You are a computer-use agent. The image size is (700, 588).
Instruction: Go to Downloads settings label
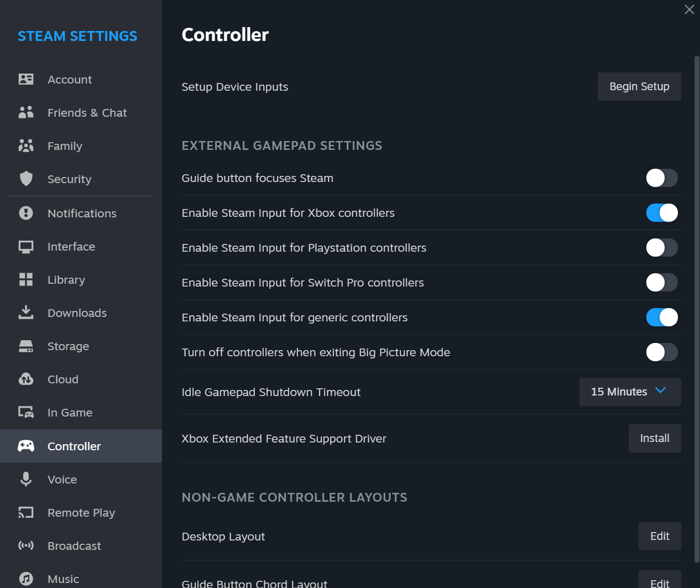point(77,313)
